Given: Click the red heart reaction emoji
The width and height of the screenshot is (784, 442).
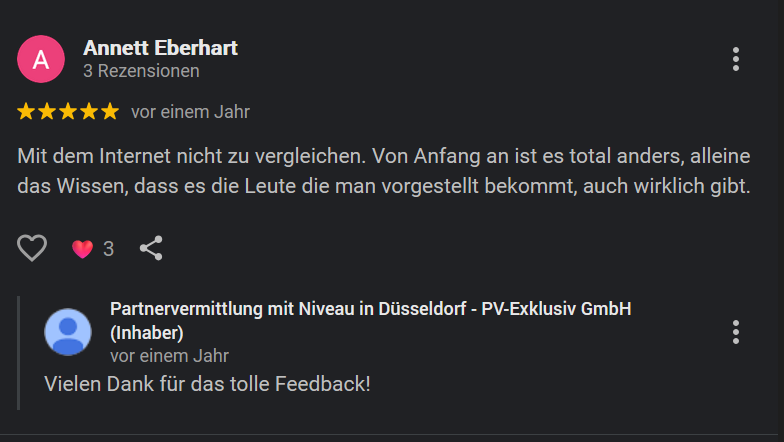Looking at the screenshot, I should tap(82, 249).
